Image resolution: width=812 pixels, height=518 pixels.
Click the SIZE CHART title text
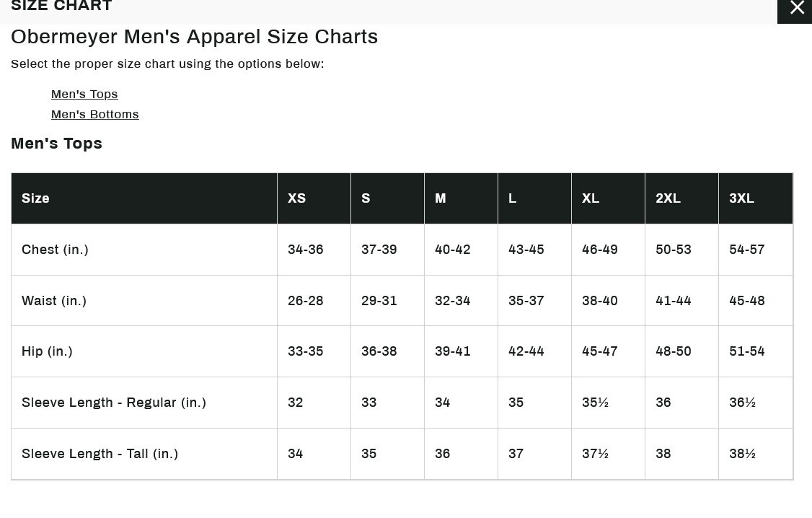coord(61,6)
